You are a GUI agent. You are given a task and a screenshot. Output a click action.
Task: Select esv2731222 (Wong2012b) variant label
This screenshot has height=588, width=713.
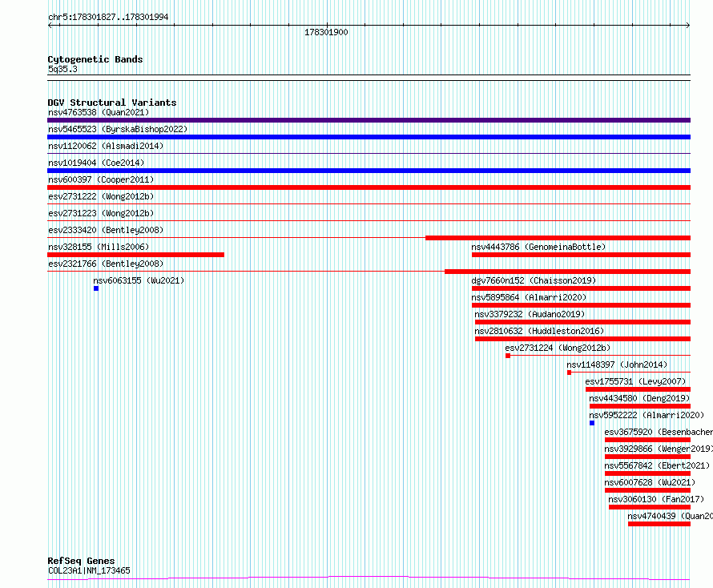(101, 196)
